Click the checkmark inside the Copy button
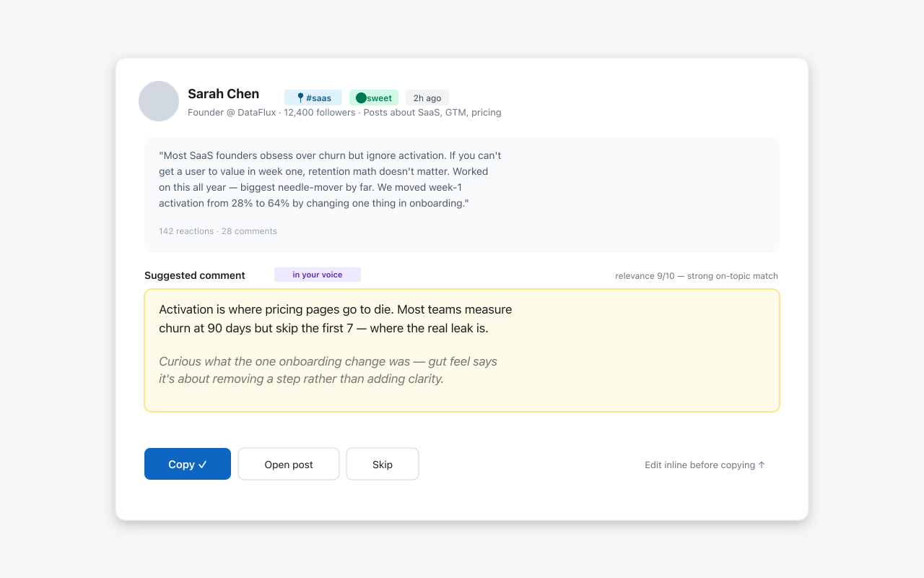 (201, 464)
